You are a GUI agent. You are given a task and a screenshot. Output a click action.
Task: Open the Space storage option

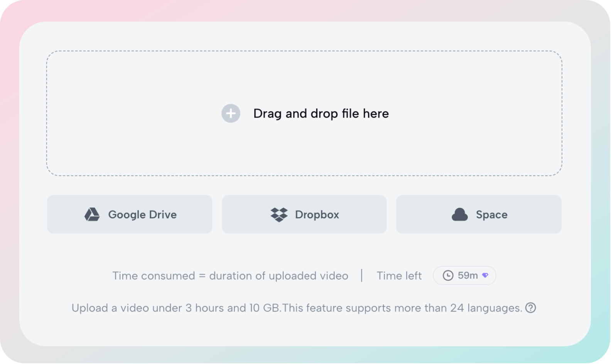tap(479, 214)
